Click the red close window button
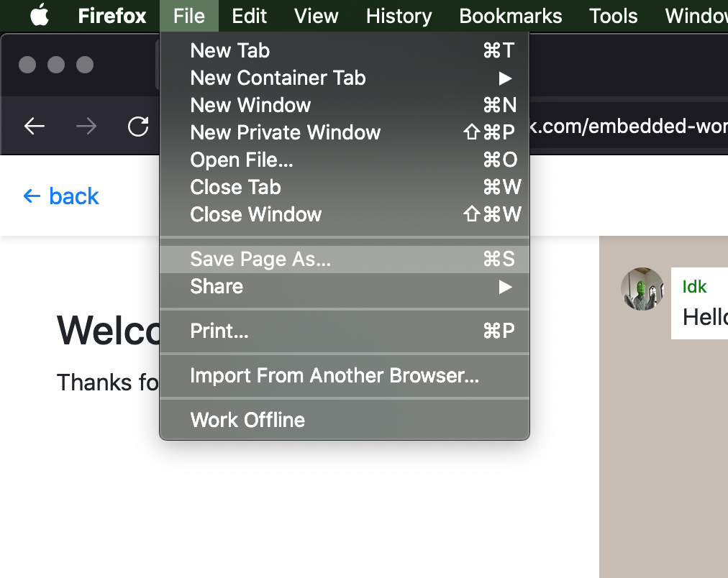 (x=27, y=65)
